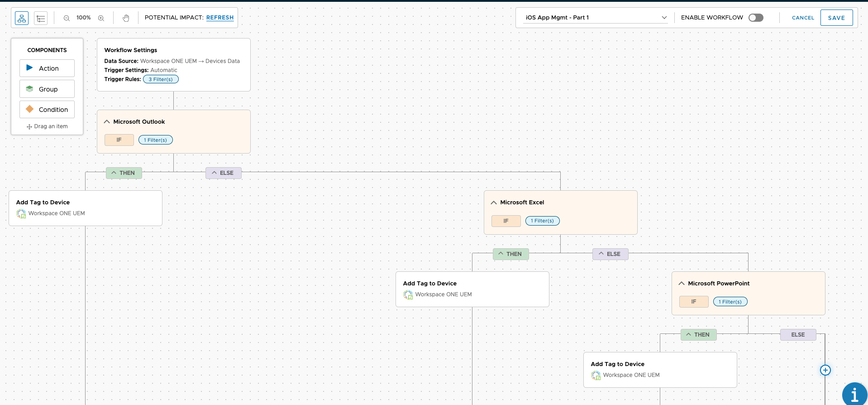This screenshot has height=405, width=868.
Task: Click the IF box in Microsoft PowerPoint
Action: tap(694, 302)
